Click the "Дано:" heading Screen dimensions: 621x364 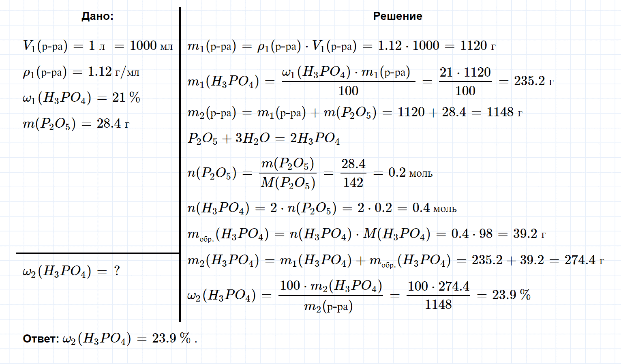point(97,16)
